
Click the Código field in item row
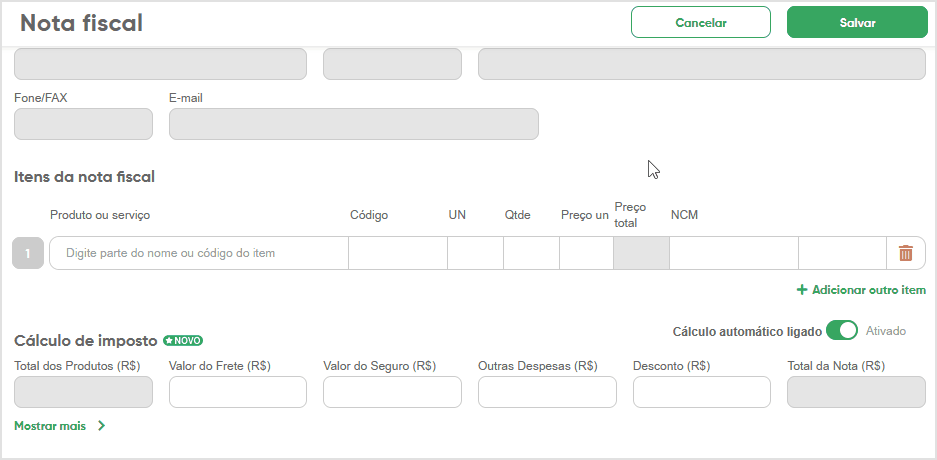(398, 253)
